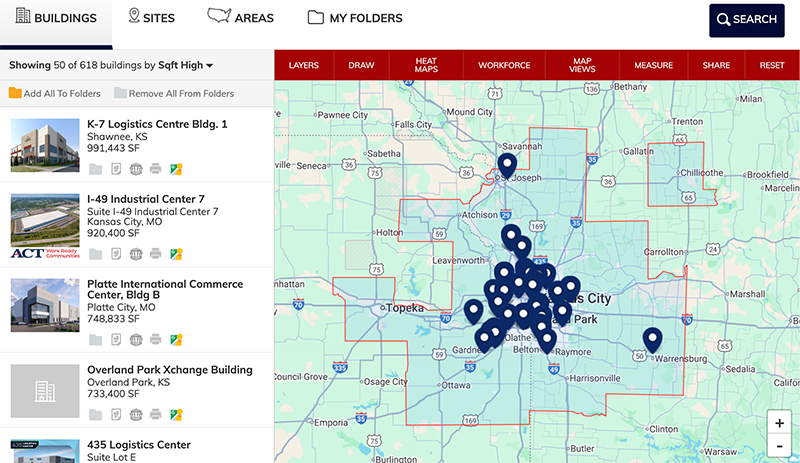Open the Heat Maps menu
This screenshot has height=463, width=800.
coord(426,65)
